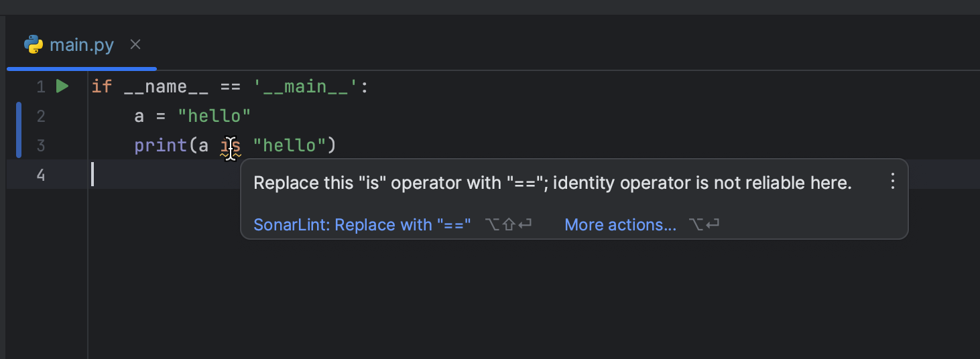Viewport: 980px width, 359px height.
Task: Click the "if" keyword on line 1
Action: pyautogui.click(x=101, y=87)
